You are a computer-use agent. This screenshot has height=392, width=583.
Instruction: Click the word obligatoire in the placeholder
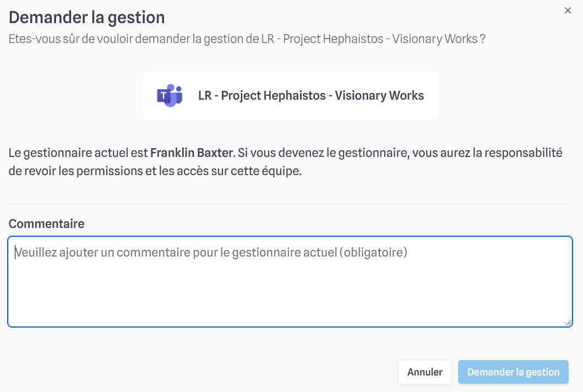click(373, 253)
